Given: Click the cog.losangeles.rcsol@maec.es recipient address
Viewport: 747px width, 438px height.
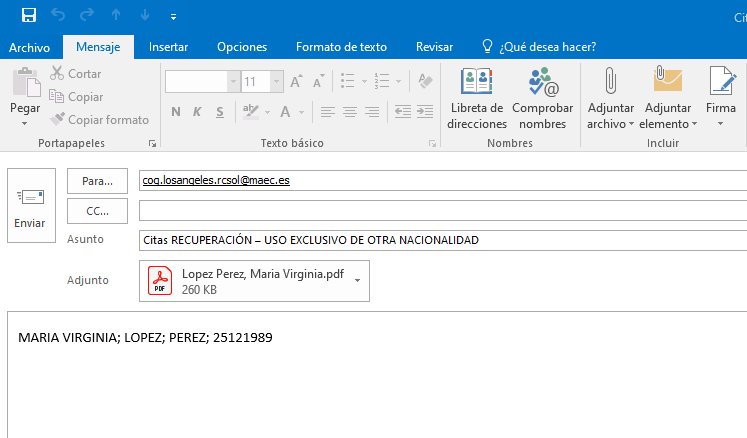Looking at the screenshot, I should pos(216,180).
